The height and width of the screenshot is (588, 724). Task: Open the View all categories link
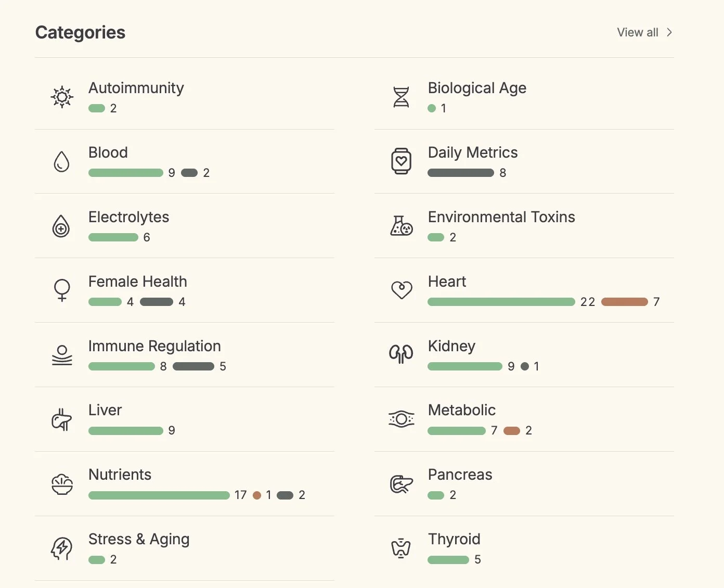[637, 32]
